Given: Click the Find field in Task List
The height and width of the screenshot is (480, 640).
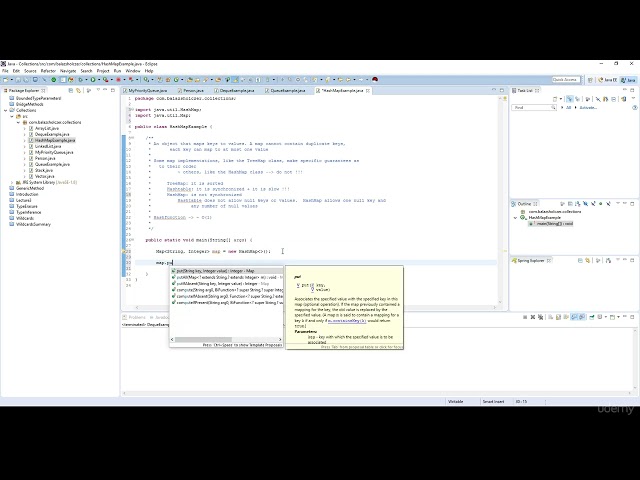Looking at the screenshot, I should click(534, 107).
